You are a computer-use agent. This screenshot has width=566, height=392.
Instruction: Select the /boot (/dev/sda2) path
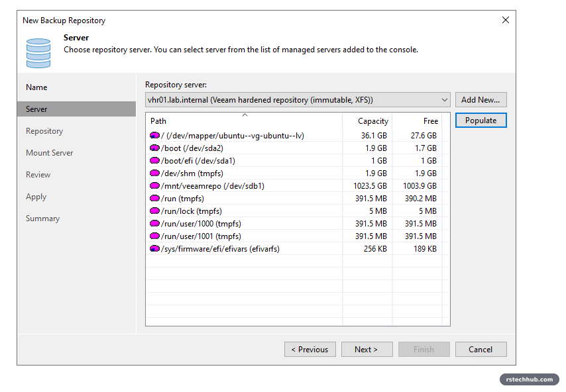coord(192,148)
